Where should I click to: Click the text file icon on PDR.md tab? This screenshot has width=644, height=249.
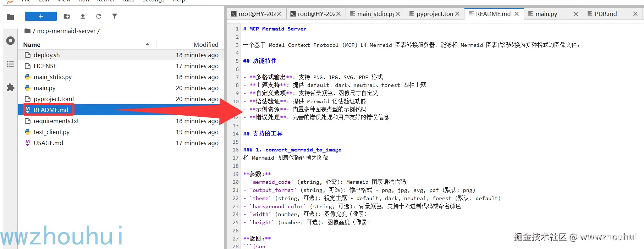590,14
